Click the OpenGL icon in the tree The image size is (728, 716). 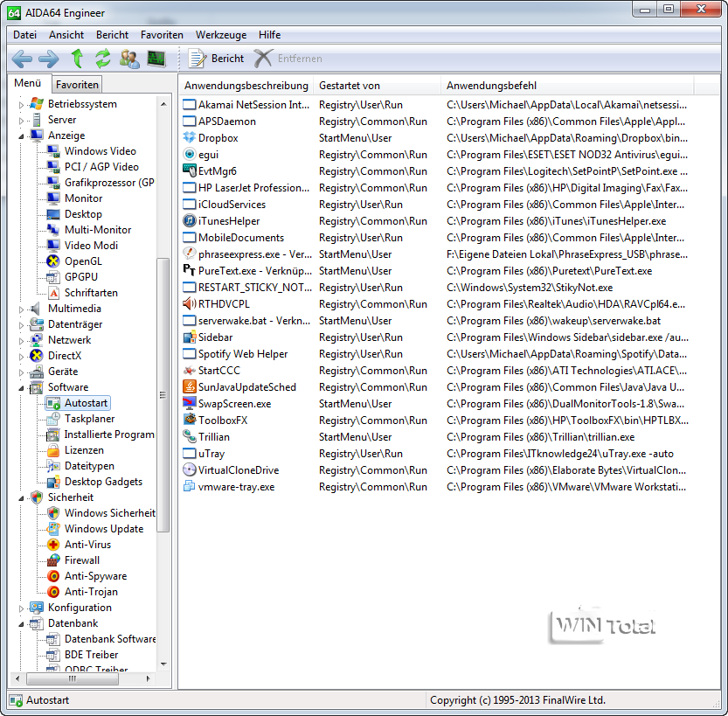point(53,261)
